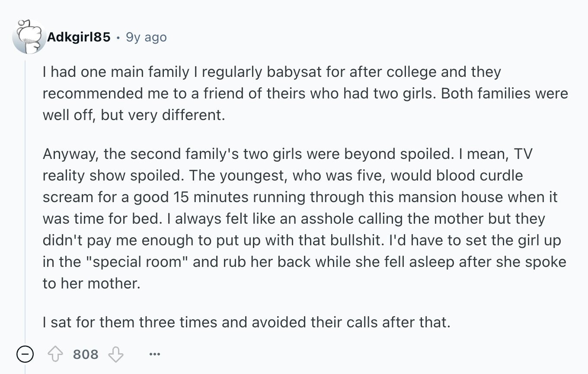The image size is (588, 374).
Task: Open the three-dot more options menu
Action: [x=154, y=355]
